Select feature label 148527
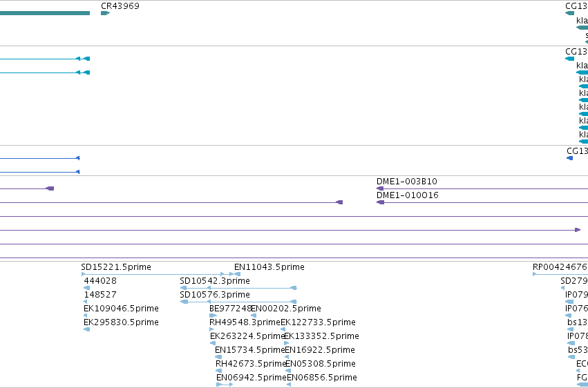The width and height of the screenshot is (588, 388). click(100, 295)
